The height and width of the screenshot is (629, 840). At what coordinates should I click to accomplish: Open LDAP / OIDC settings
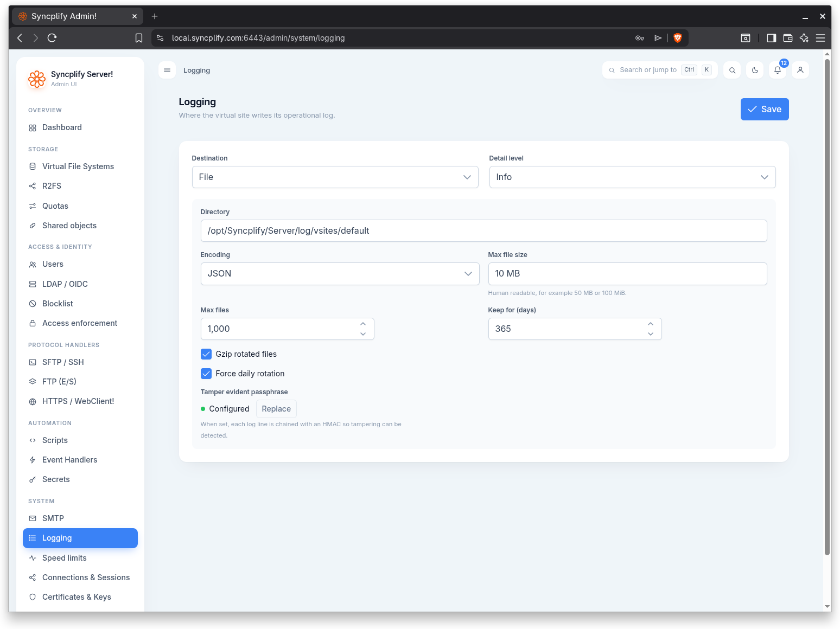point(80,284)
